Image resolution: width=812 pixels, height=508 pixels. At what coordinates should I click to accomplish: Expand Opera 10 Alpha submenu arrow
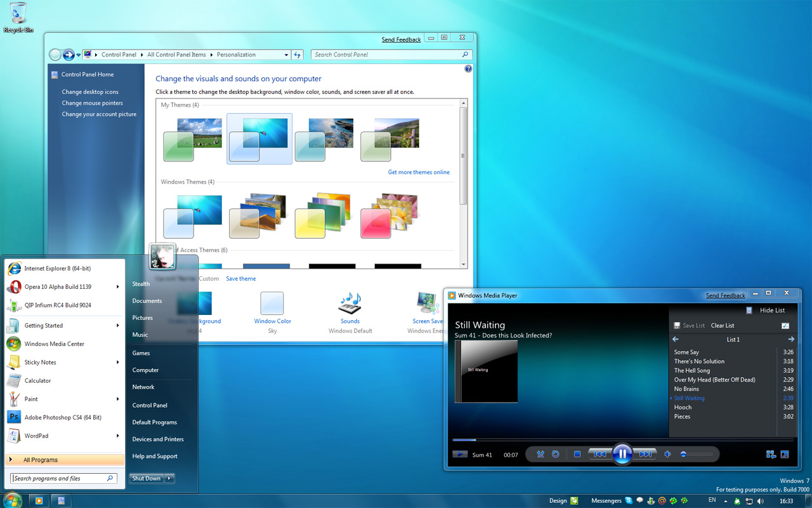118,287
